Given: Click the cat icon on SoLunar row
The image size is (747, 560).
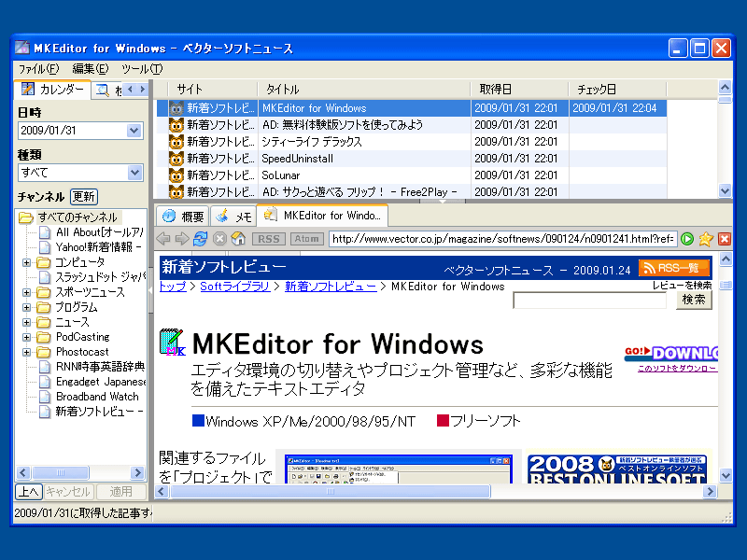Looking at the screenshot, I should (x=176, y=175).
